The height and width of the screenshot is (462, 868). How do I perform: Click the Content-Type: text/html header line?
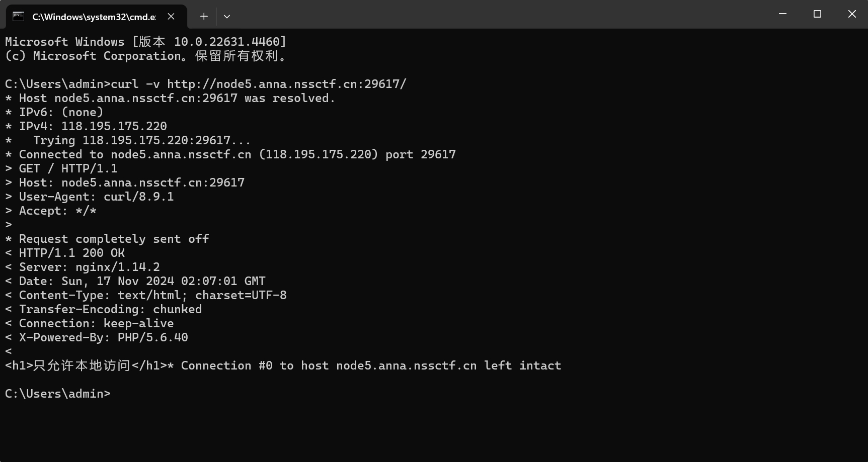pos(146,295)
